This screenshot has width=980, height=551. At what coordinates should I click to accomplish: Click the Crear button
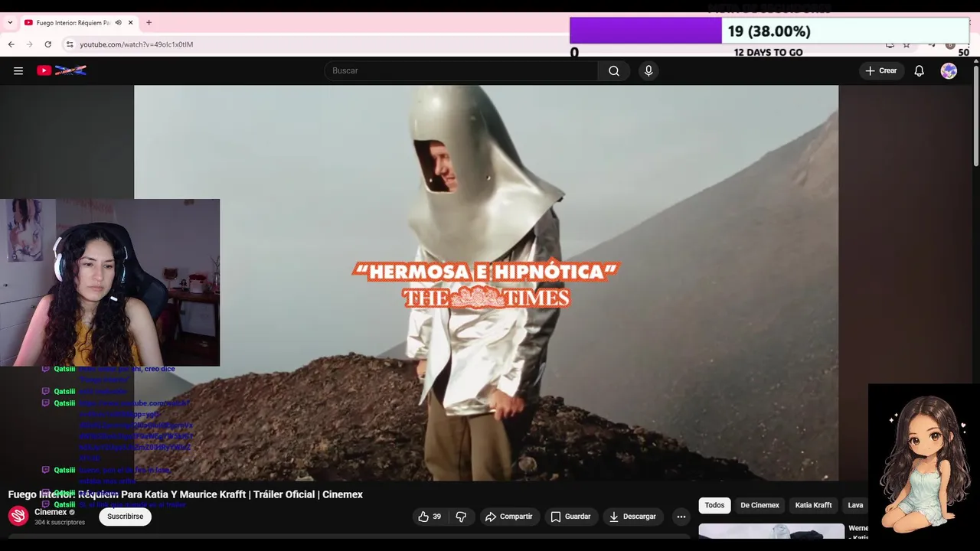(x=881, y=70)
